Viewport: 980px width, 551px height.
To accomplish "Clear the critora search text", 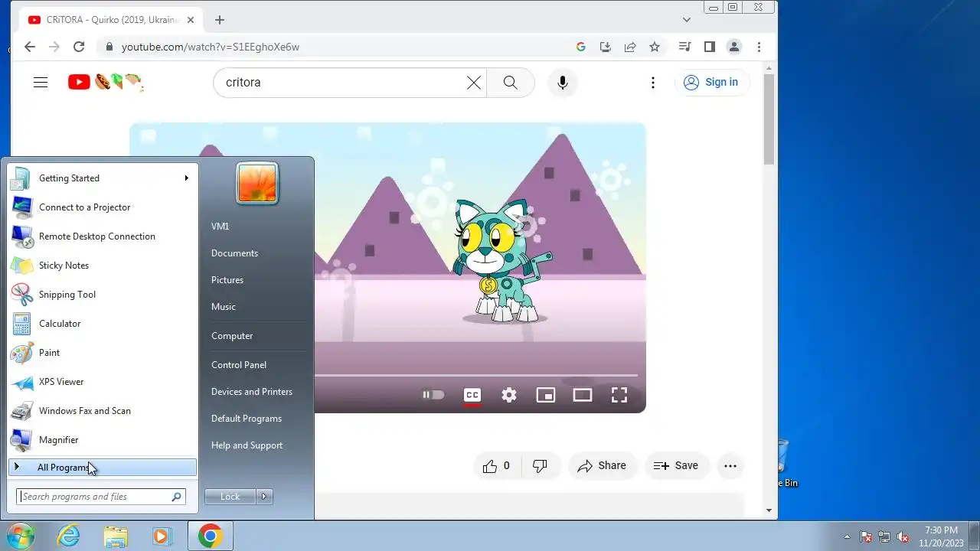I will coord(474,83).
